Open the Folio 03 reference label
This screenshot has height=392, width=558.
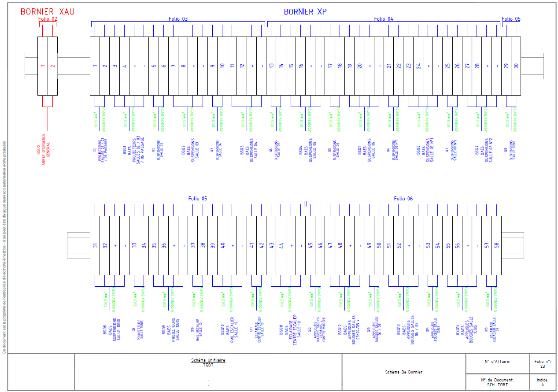pyautogui.click(x=178, y=19)
